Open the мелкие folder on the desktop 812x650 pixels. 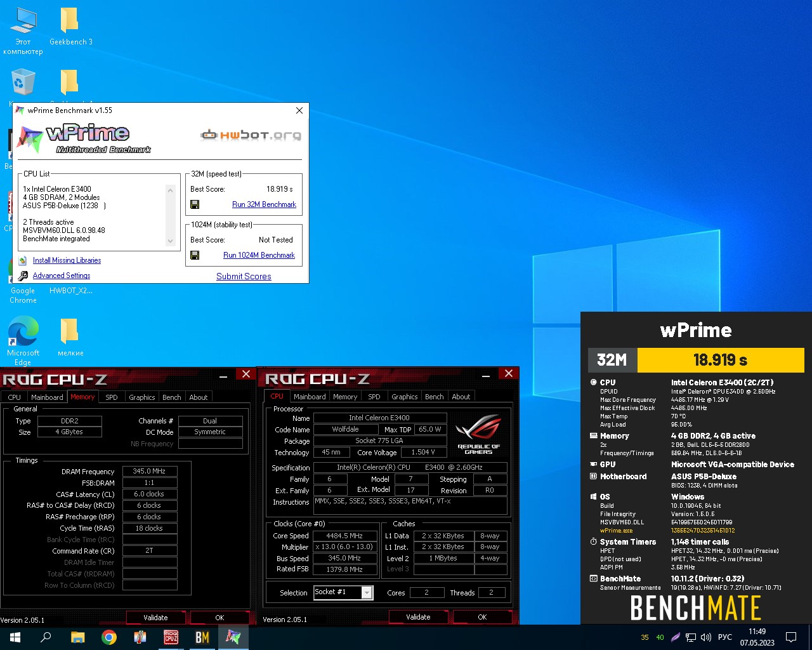pyautogui.click(x=70, y=337)
